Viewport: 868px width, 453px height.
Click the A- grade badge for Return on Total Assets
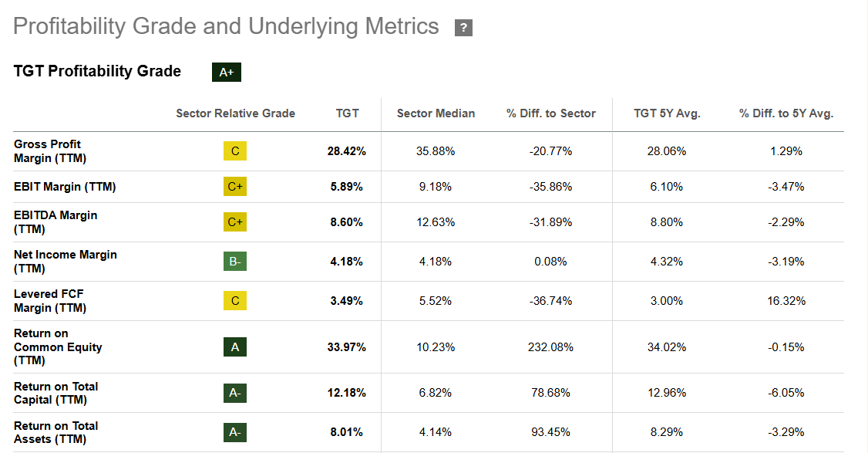pyautogui.click(x=235, y=432)
